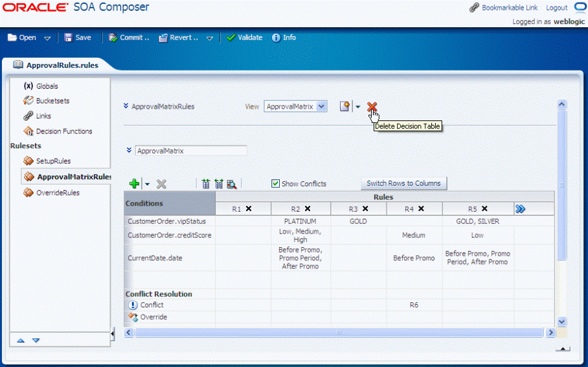
Task: Click the horizontal scrollbar thumb
Action: point(339,333)
